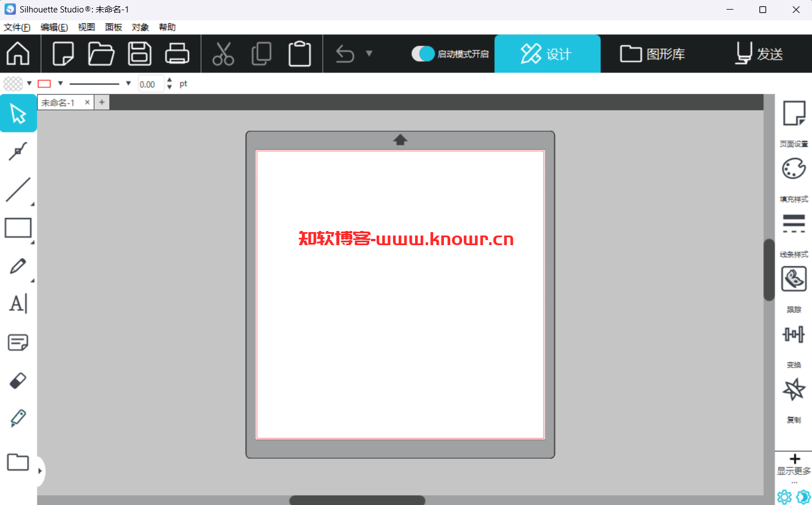Decrease line thickness with down stepper

click(x=169, y=87)
